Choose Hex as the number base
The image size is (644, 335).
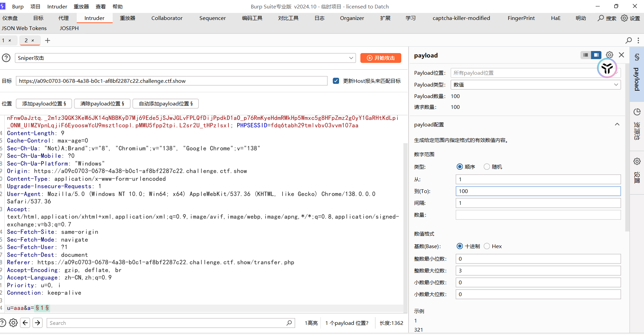[x=487, y=246]
